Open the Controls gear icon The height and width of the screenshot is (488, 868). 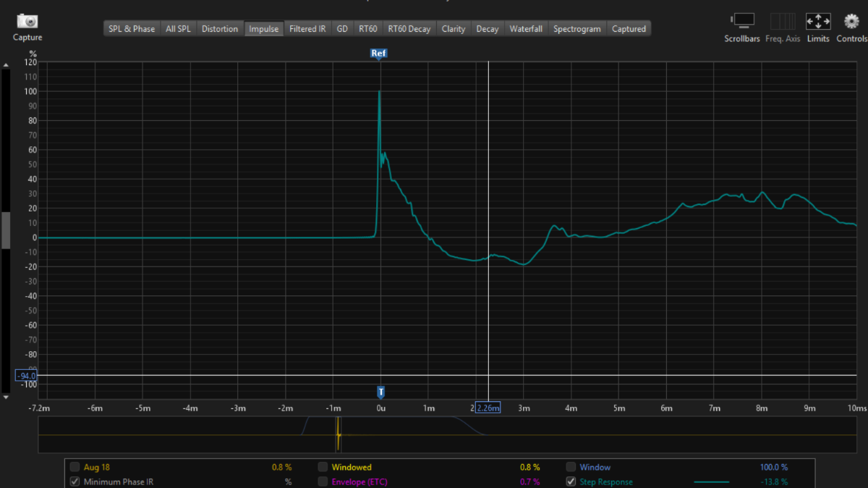pyautogui.click(x=851, y=21)
